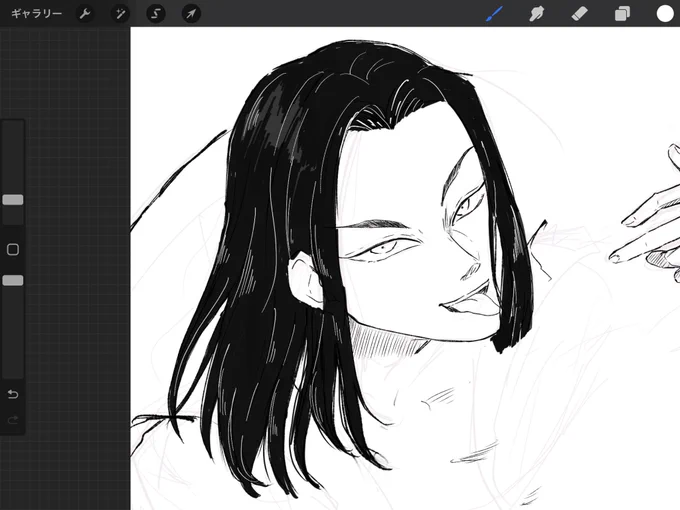
Task: Activate the Selection S-shaped tool
Action: click(x=156, y=14)
